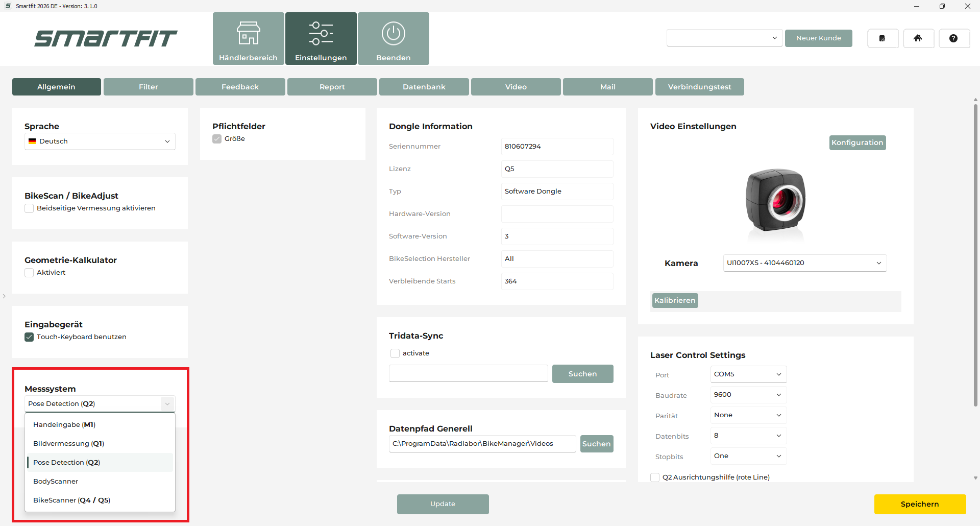Click the Seriennummer field
This screenshot has height=526, width=980.
557,147
